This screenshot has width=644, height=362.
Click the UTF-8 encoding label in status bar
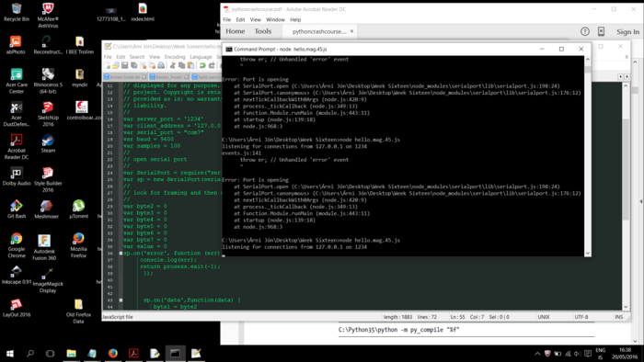pyautogui.click(x=581, y=317)
